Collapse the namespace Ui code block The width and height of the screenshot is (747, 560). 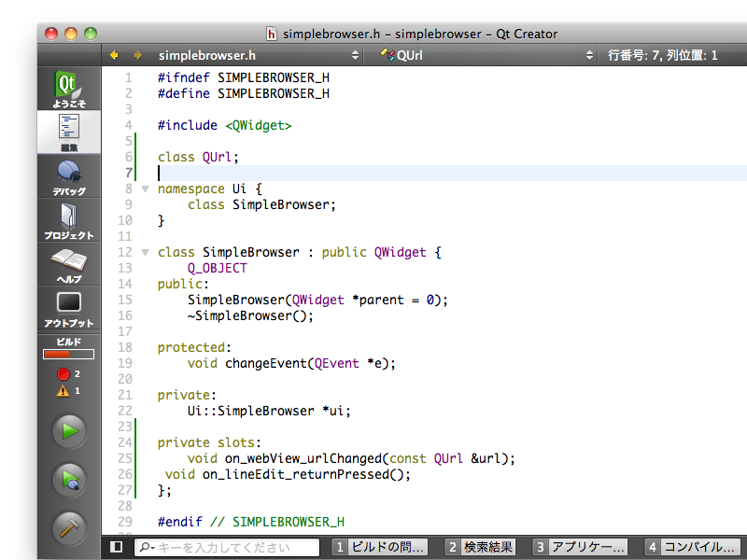(x=145, y=189)
